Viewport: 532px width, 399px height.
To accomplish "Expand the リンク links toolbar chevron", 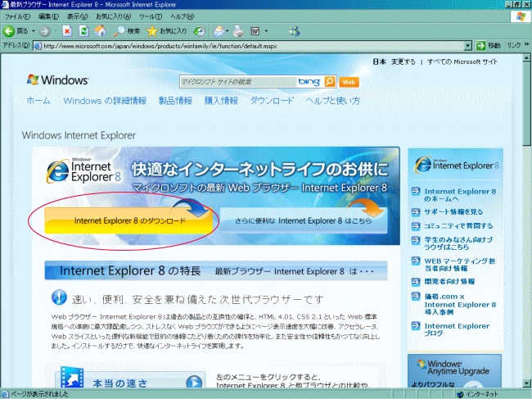I will 526,44.
